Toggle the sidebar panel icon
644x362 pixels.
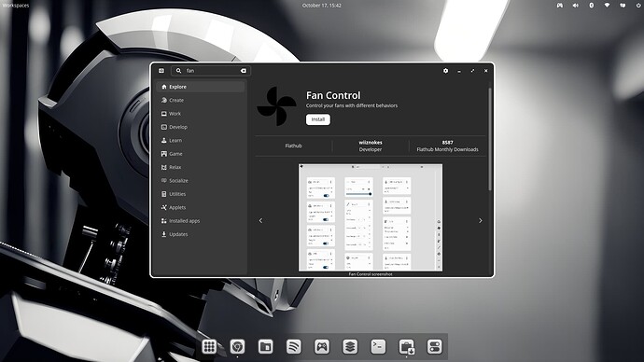click(161, 71)
